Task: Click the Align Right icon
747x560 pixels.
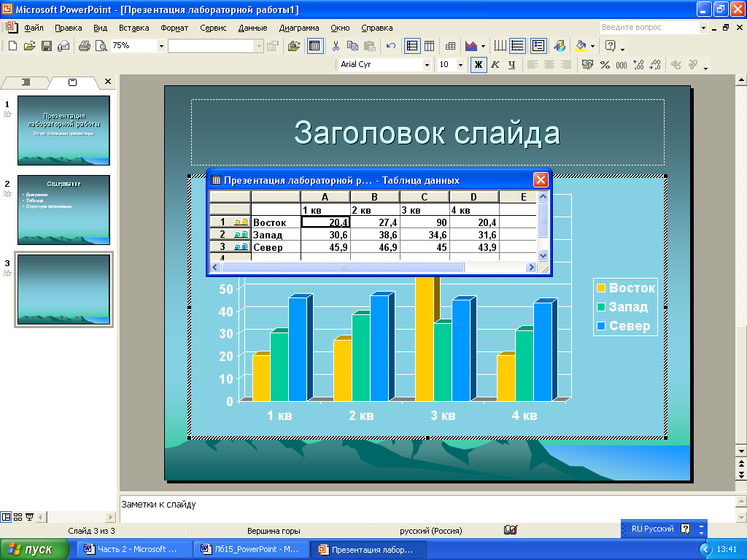Action: [565, 65]
